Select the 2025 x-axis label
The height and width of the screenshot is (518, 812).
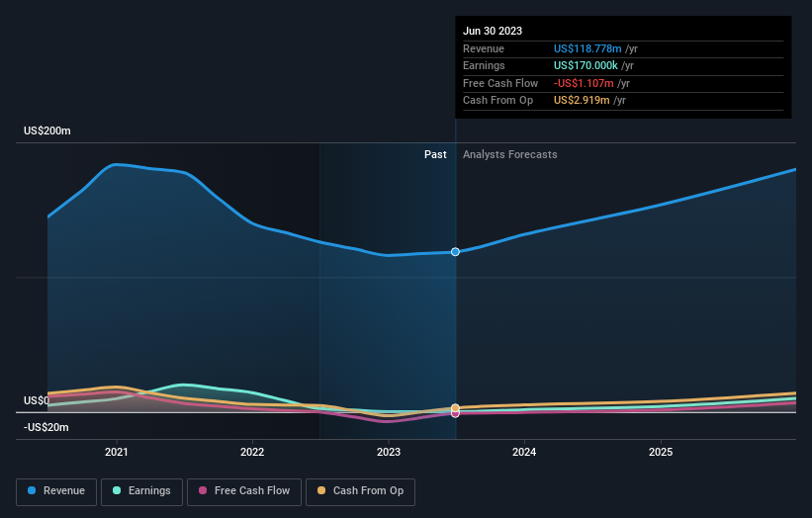661,452
